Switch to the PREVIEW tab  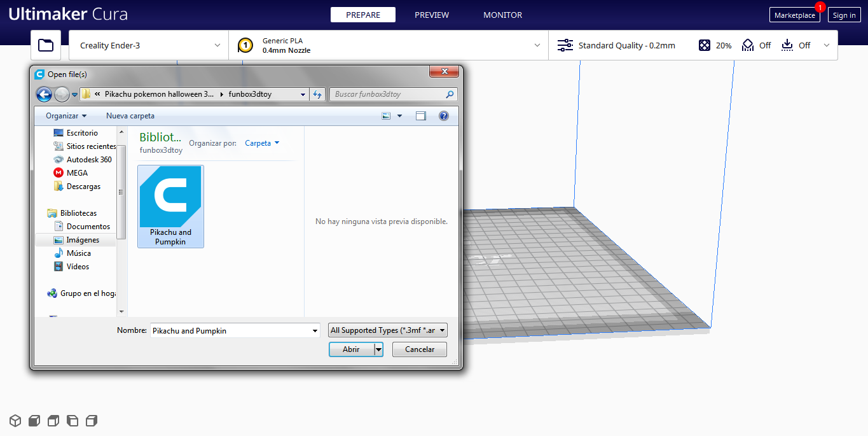tap(432, 15)
